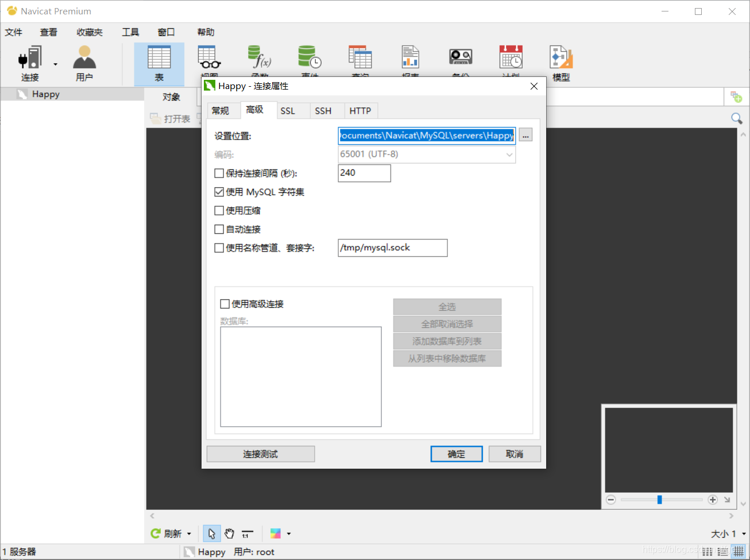The width and height of the screenshot is (750, 560).
Task: Click the zoom out minus icon in navigator
Action: (611, 500)
